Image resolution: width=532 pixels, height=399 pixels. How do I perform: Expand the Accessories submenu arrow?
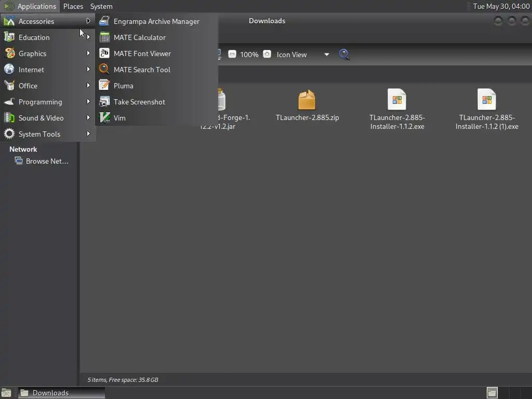pos(88,21)
